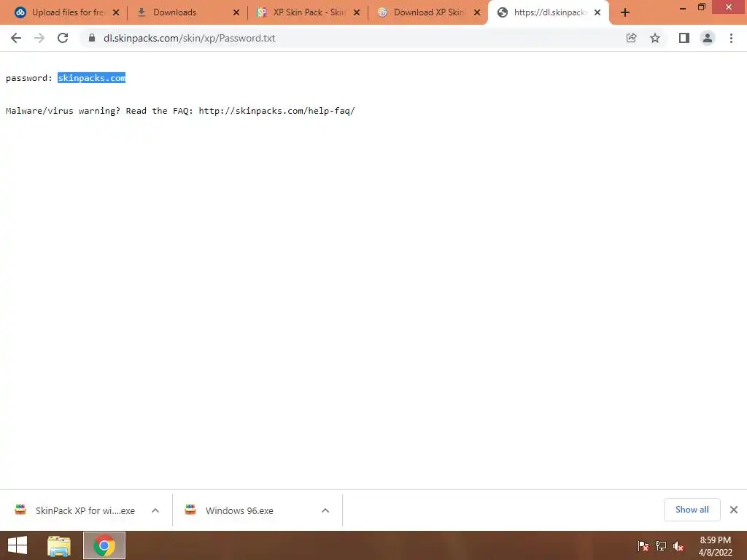Go back to the previous page
Screen dimensions: 747x560
[x=16, y=38]
